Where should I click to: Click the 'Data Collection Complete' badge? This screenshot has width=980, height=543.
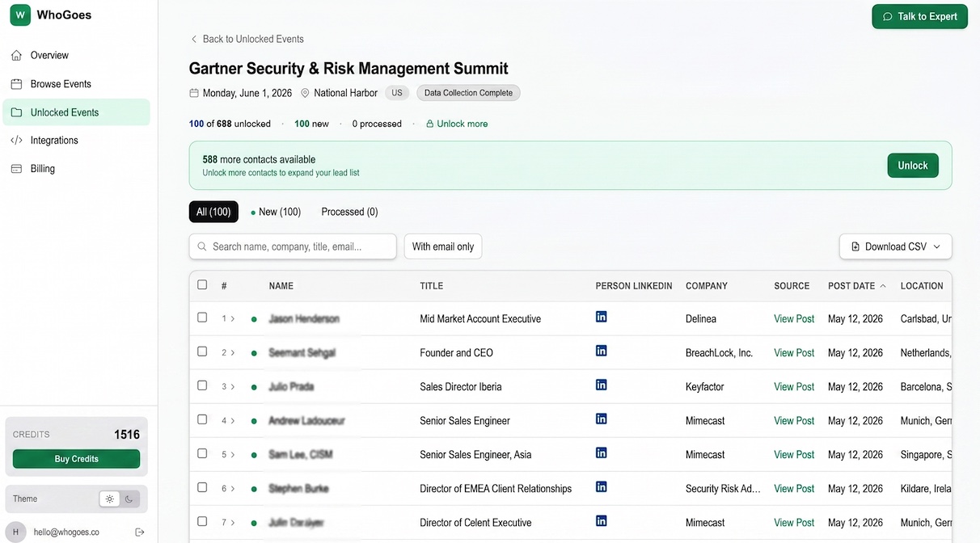pos(468,93)
